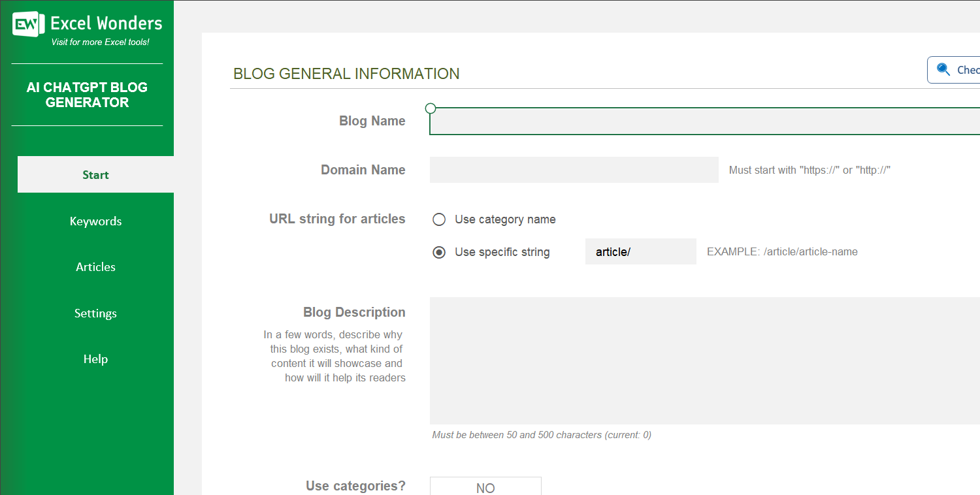Go to the Settings section
980x495 pixels.
coord(95,313)
